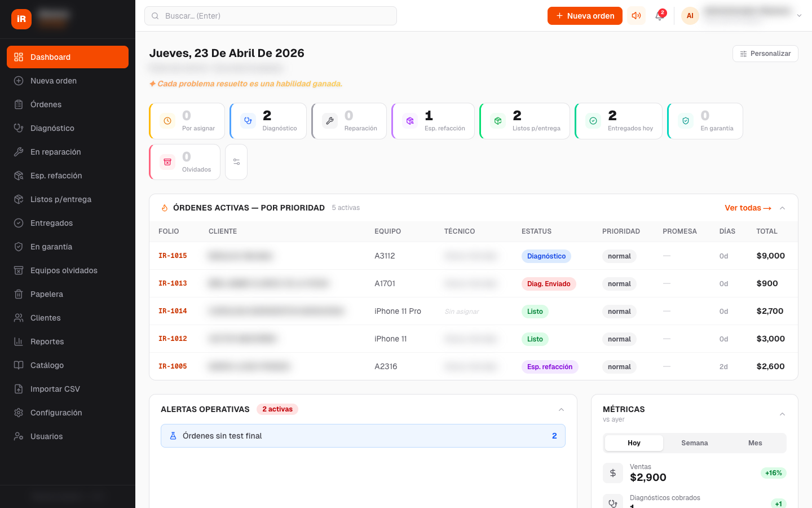
Task: Collapse the Órdenes Activas panel
Action: tap(783, 208)
